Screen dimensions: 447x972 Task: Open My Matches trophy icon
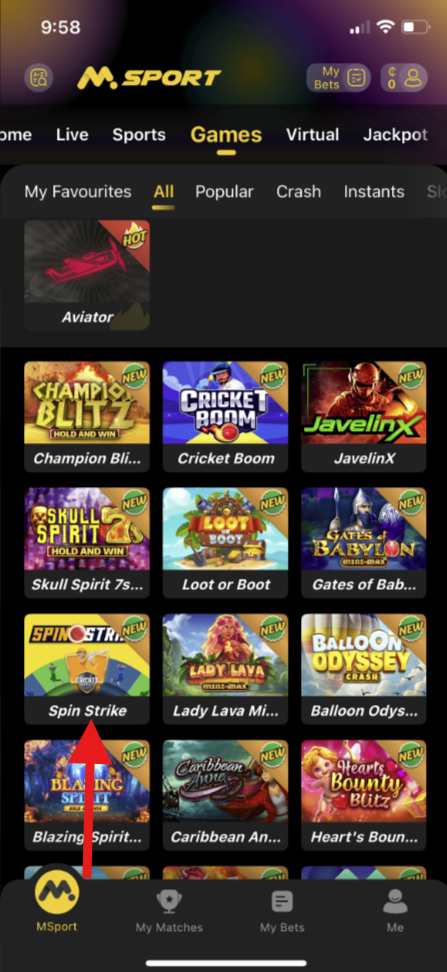coord(169,901)
